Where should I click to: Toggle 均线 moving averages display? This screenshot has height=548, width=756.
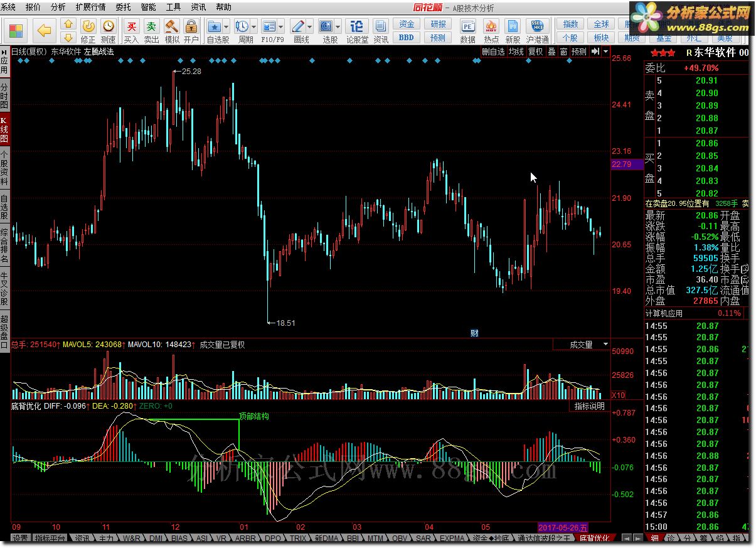(x=516, y=51)
